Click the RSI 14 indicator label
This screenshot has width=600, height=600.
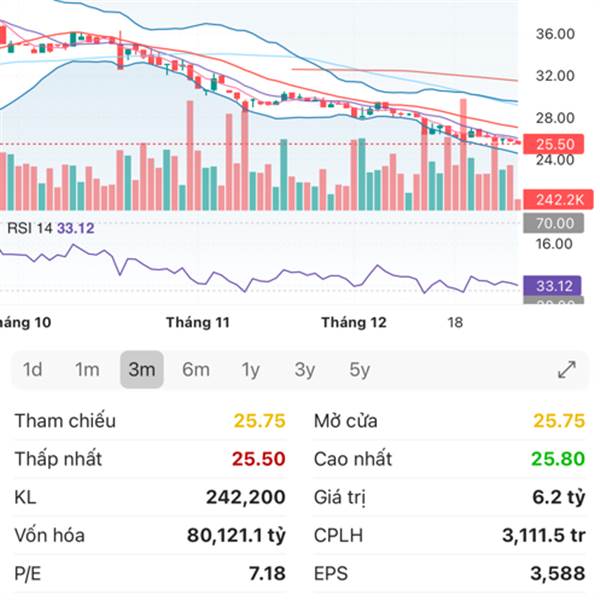point(30,228)
